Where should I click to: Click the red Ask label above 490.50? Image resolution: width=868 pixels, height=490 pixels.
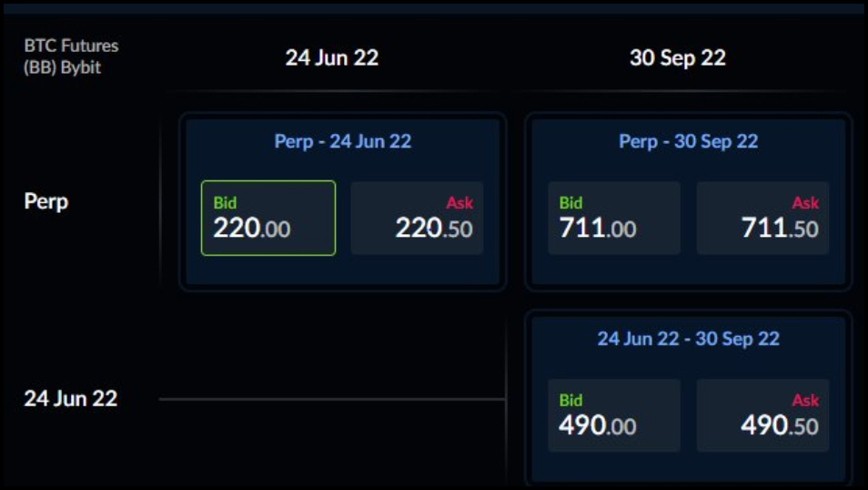804,401
